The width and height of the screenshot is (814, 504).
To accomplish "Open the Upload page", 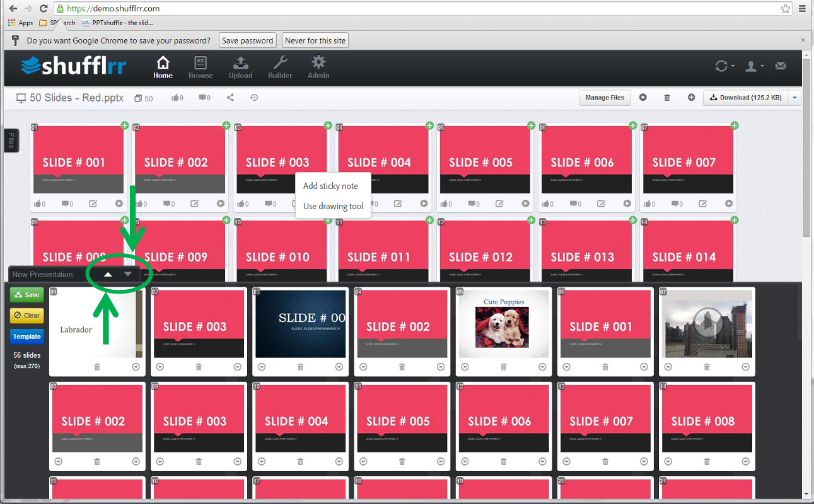I will coord(240,67).
